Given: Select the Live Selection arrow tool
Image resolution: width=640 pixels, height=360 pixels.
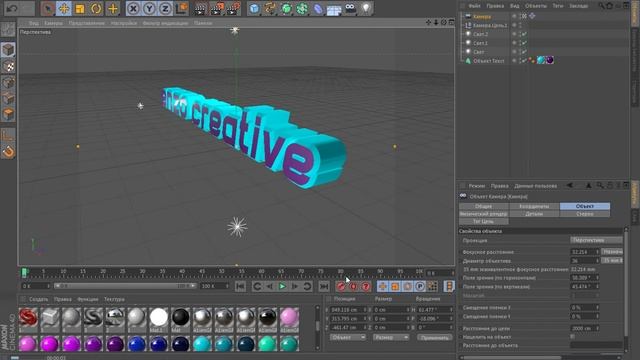Looking at the screenshot, I should [48, 9].
